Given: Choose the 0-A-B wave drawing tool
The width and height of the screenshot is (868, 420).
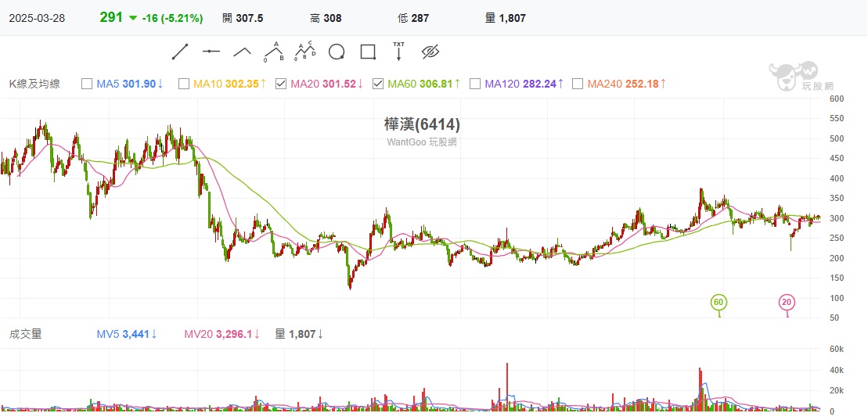Looking at the screenshot, I should point(274,52).
